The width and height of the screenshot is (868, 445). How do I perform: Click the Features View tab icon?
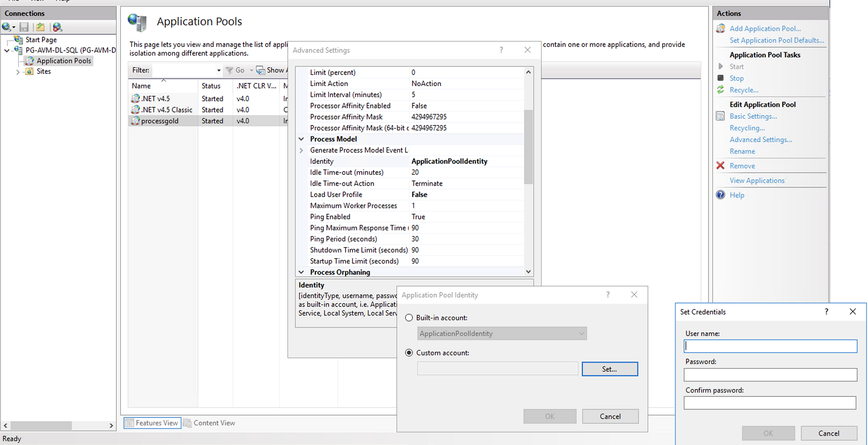click(130, 423)
